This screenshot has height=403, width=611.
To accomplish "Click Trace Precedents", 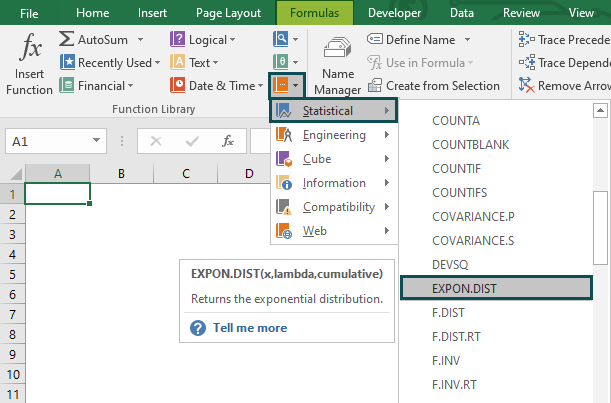I will click(x=564, y=40).
